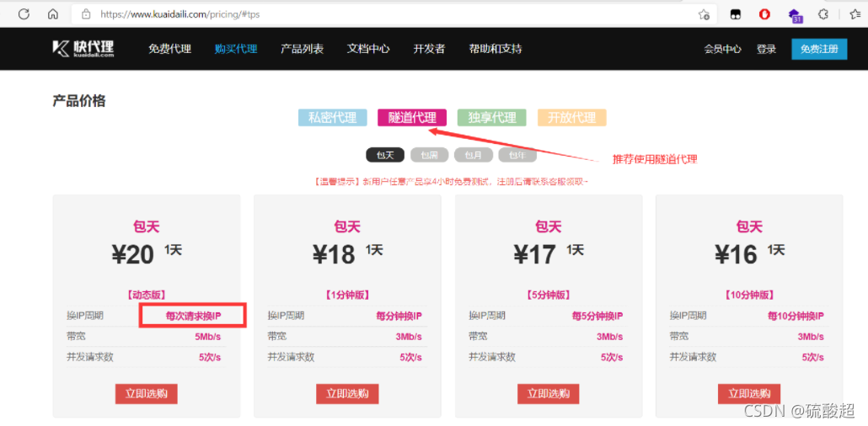This screenshot has width=868, height=426.
Task: Click the 每10分钟换IP value
Action: tap(796, 316)
